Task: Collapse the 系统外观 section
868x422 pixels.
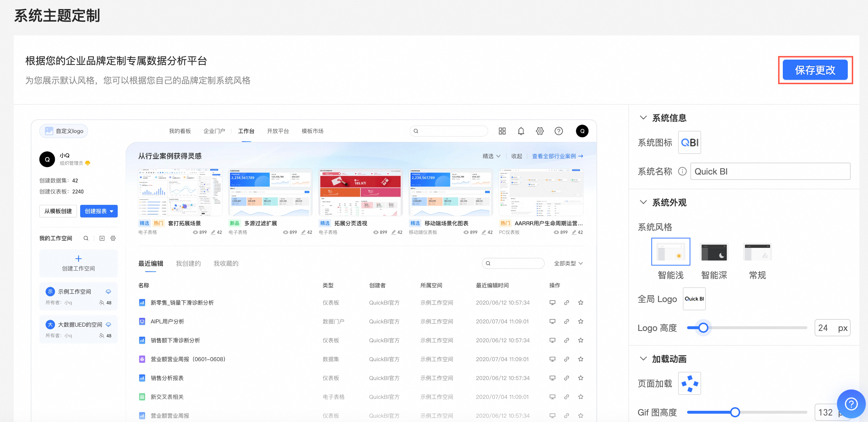Action: coord(643,202)
